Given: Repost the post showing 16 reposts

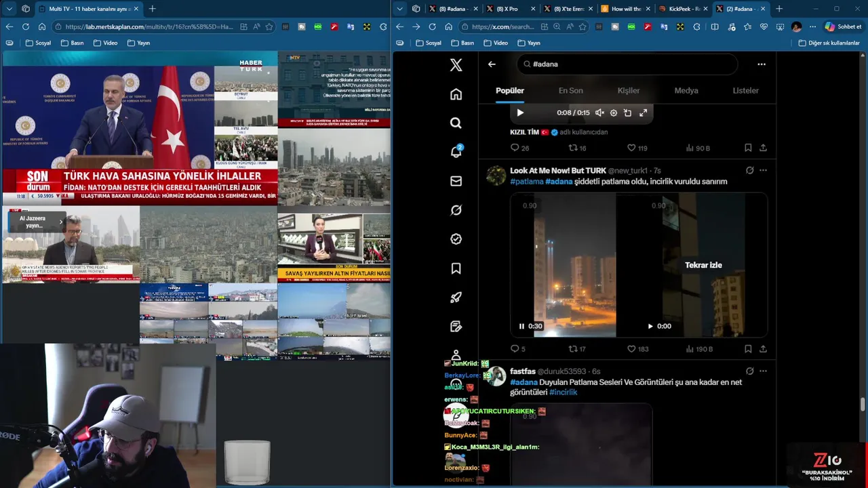Looking at the screenshot, I should pos(577,148).
